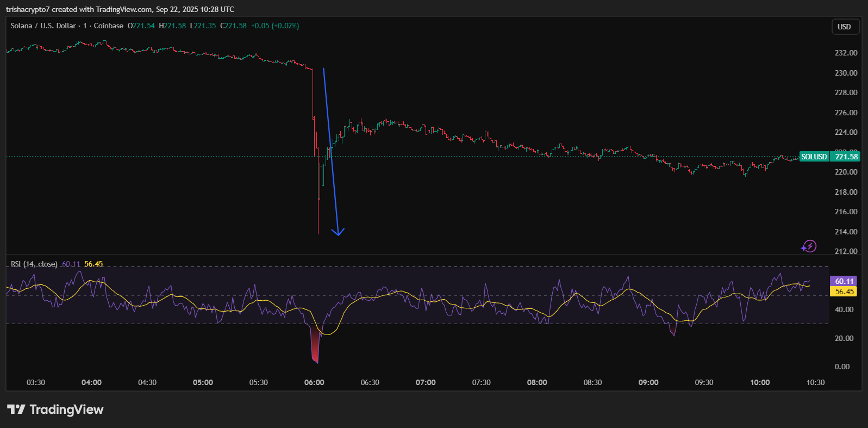This screenshot has width=868, height=428.
Task: Click the purple lightning bolt icon
Action: [x=809, y=246]
